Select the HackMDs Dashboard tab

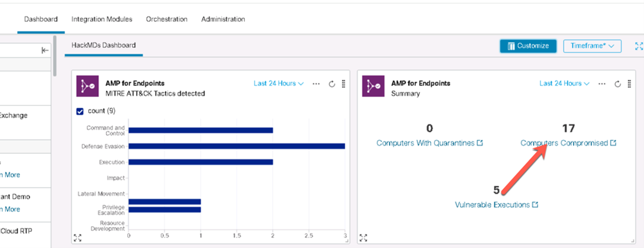point(103,45)
